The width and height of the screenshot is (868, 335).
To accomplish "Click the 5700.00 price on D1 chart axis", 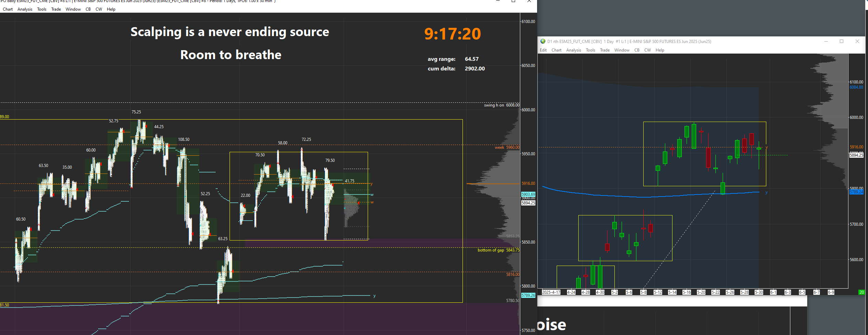I will tap(856, 224).
